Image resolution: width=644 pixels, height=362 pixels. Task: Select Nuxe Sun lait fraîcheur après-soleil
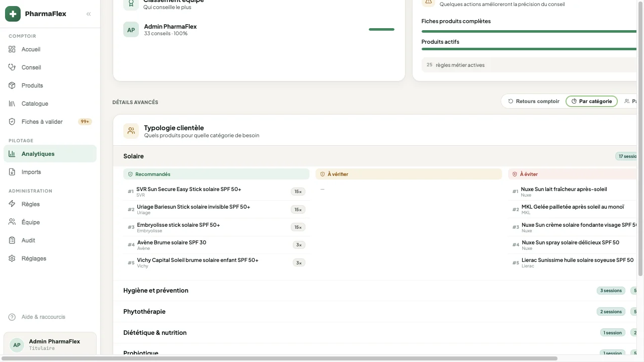pos(573,192)
